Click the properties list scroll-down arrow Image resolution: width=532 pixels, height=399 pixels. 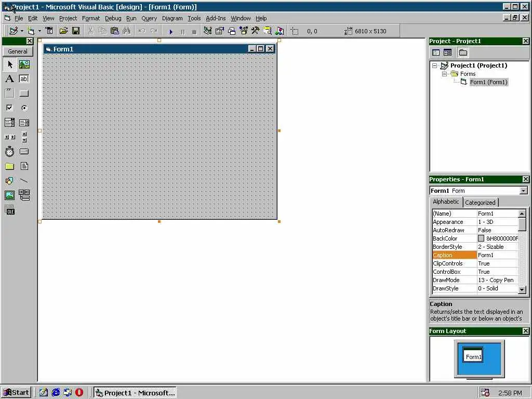[x=522, y=289]
